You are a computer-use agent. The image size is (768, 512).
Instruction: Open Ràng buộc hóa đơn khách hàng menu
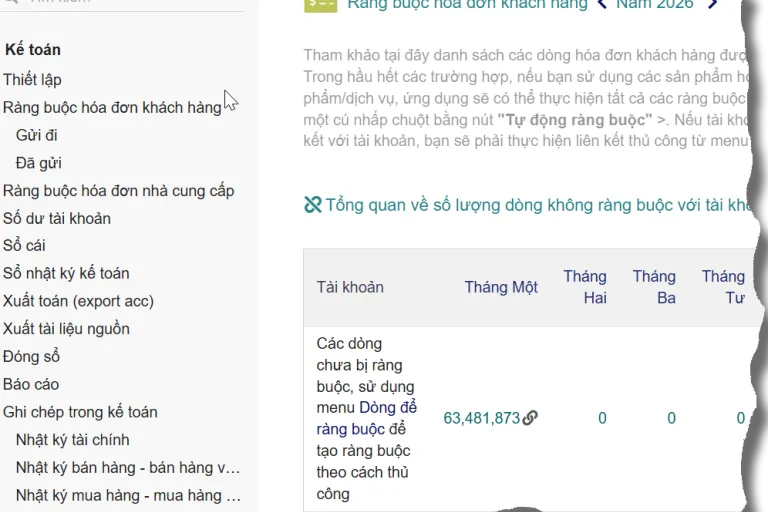pos(112,107)
